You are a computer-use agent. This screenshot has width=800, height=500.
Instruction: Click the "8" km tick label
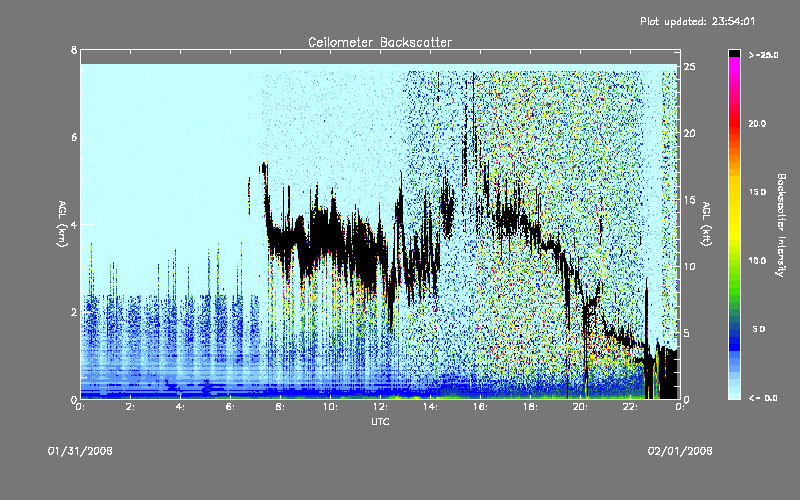(x=74, y=50)
